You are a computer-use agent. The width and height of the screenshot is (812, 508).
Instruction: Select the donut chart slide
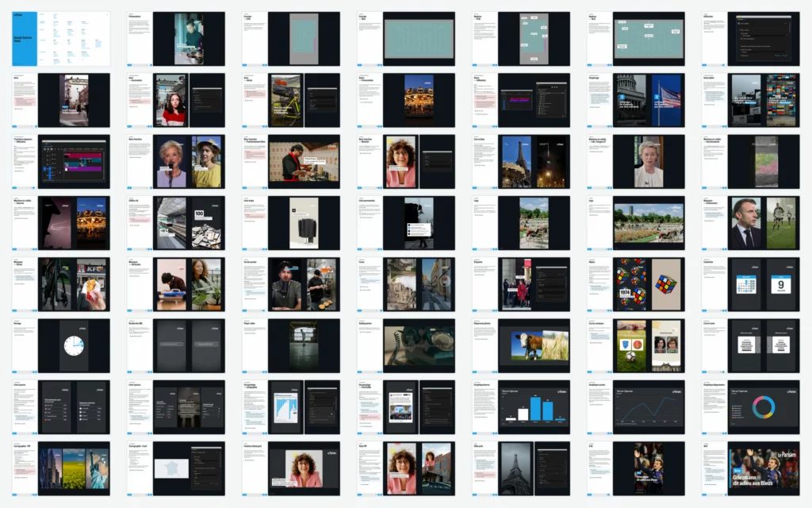tap(751, 406)
